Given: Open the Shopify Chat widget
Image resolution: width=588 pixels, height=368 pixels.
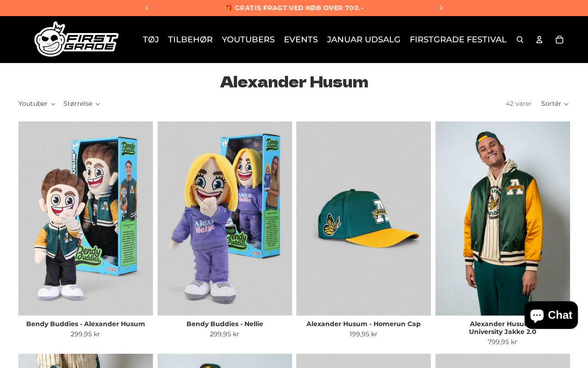Looking at the screenshot, I should [551, 315].
